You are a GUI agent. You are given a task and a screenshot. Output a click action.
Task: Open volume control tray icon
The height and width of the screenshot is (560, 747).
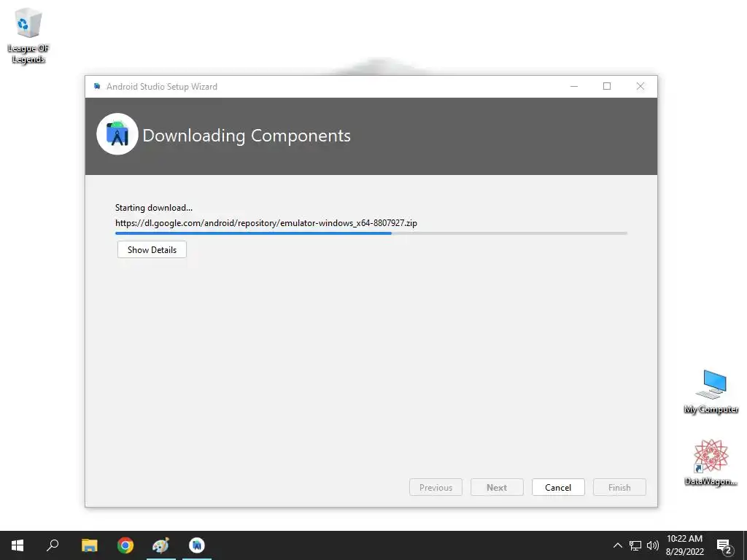[x=653, y=545]
